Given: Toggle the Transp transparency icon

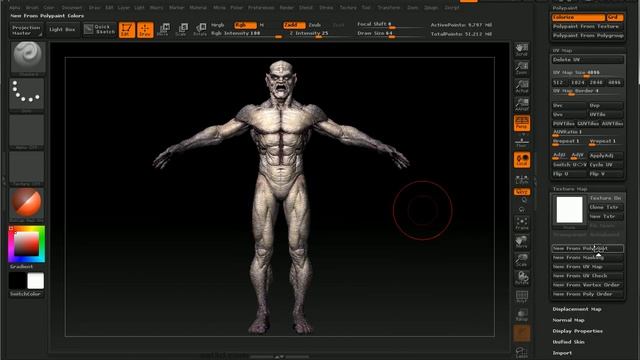Looking at the screenshot, I should (522, 315).
